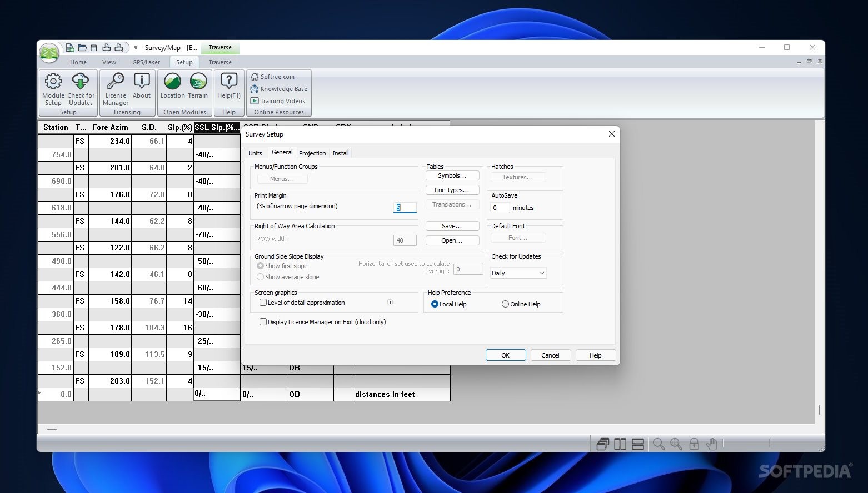This screenshot has width=868, height=493.
Task: Open the Softree.com link
Action: 272,77
